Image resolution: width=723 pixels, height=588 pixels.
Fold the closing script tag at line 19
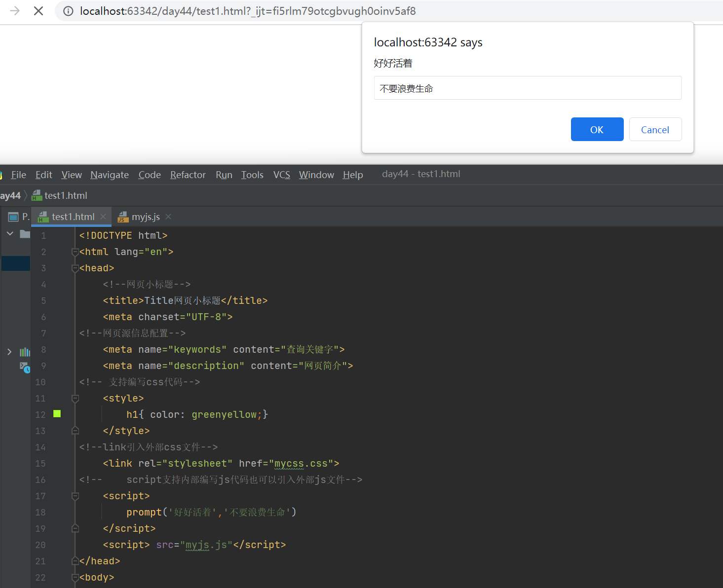click(x=75, y=528)
